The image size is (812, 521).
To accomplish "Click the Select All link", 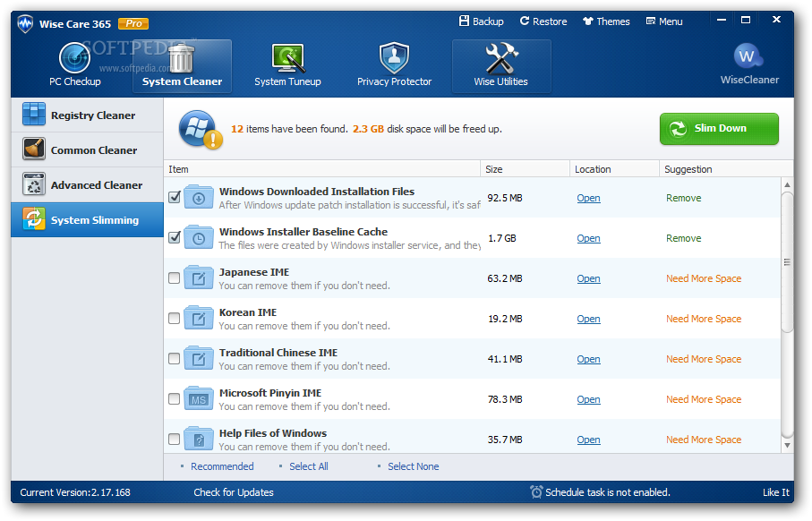I will pyautogui.click(x=309, y=466).
